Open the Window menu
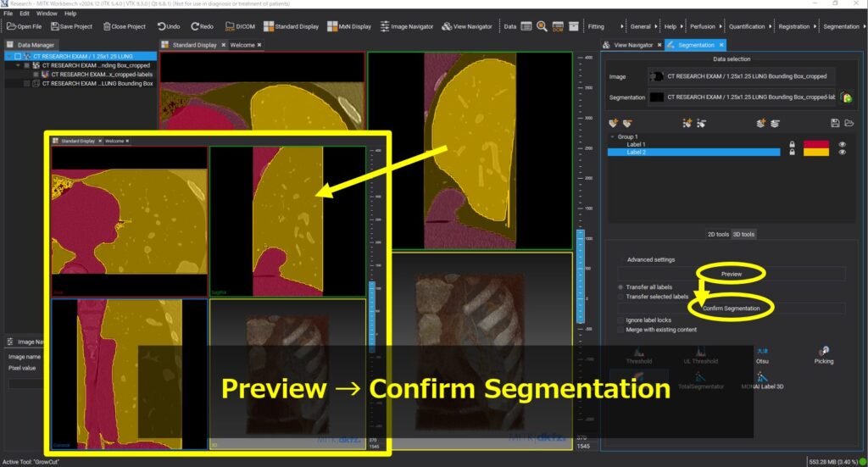Screen dimensions: 868x467 coord(47,14)
